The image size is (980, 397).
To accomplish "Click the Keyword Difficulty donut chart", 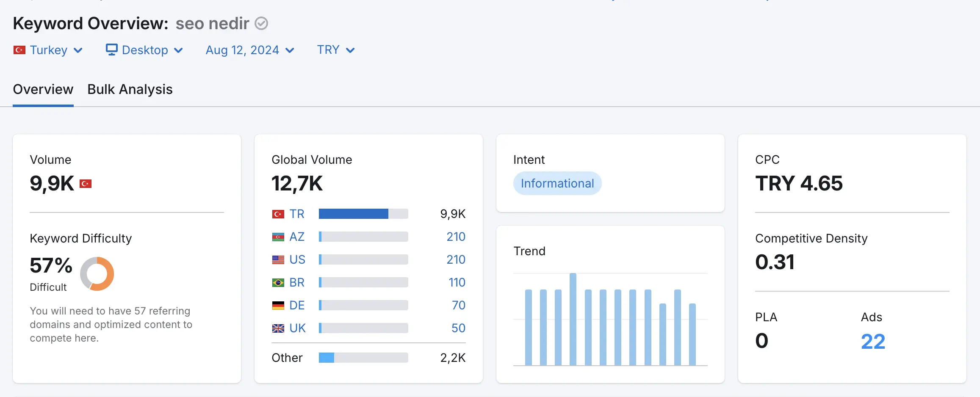I will tap(97, 274).
